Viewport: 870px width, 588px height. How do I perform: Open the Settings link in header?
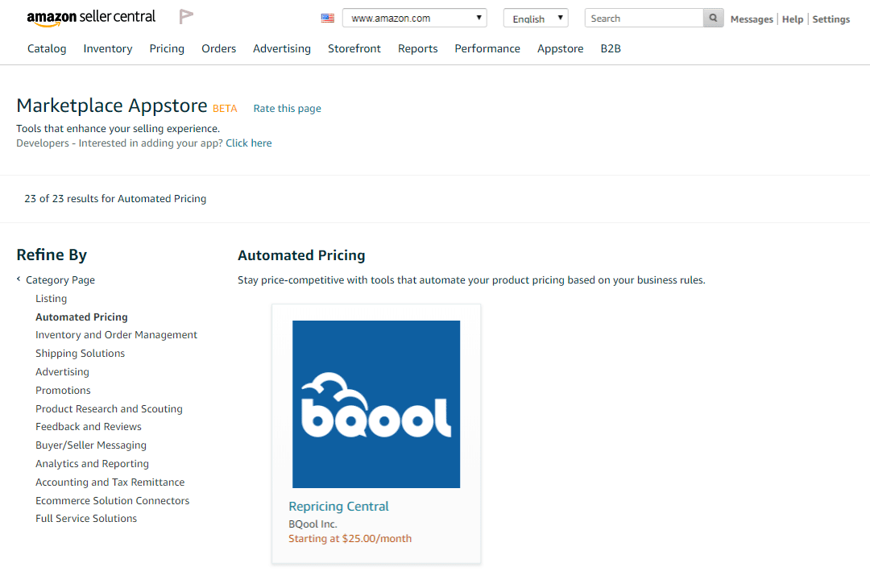(x=831, y=19)
